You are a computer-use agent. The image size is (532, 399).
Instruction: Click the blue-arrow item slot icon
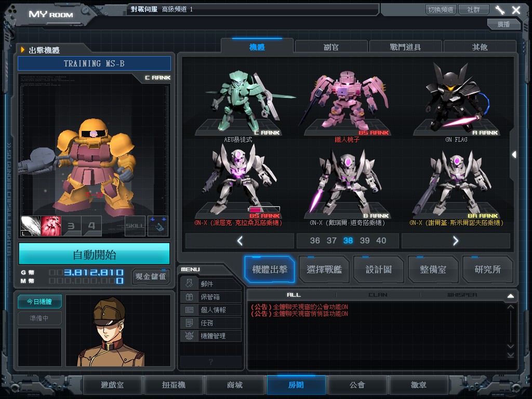(x=158, y=226)
